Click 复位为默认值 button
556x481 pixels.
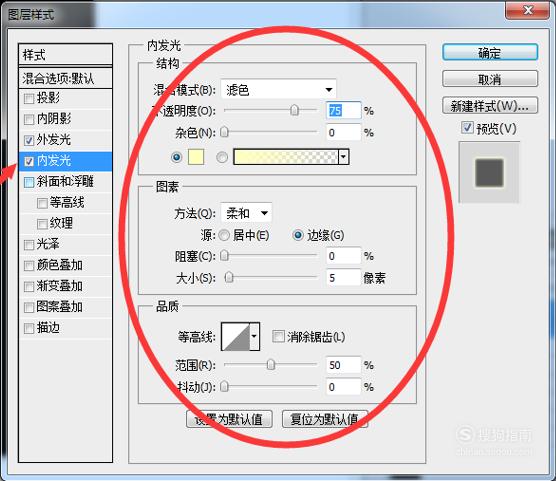tap(324, 419)
